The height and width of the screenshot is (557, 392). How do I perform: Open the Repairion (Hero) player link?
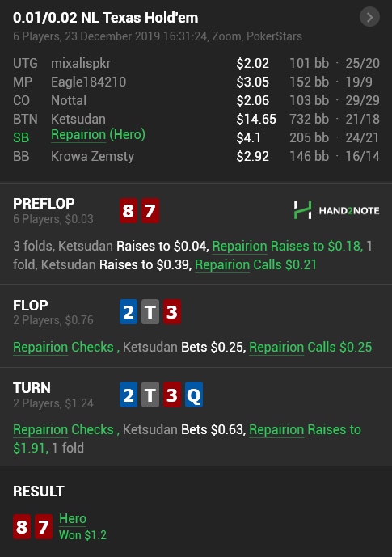(x=98, y=135)
